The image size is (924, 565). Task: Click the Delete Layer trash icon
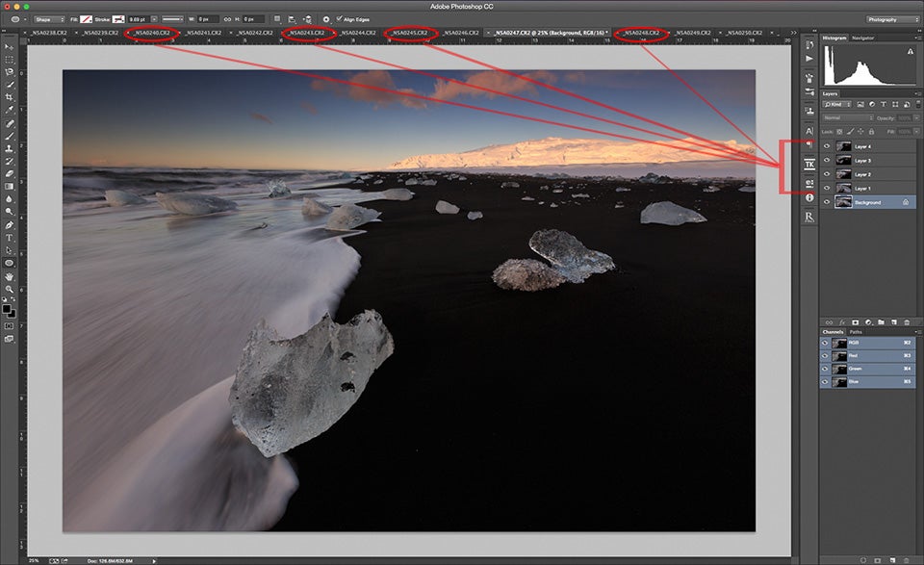[907, 322]
